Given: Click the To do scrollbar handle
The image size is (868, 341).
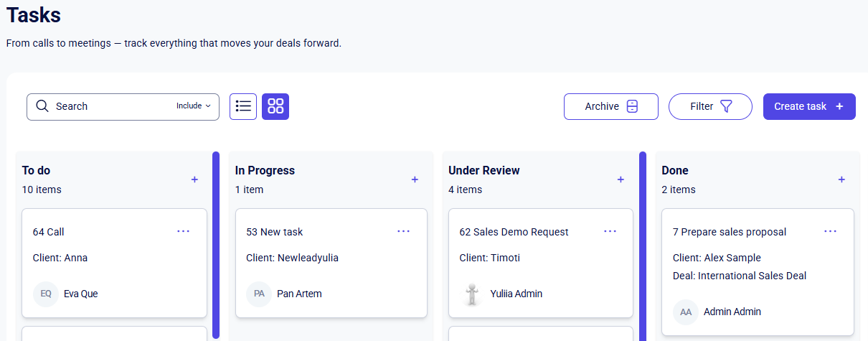Looking at the screenshot, I should (216, 245).
